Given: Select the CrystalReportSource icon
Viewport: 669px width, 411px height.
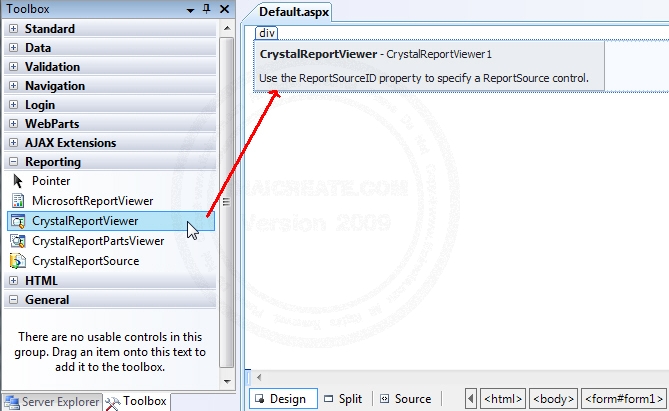Looking at the screenshot, I should (18, 261).
